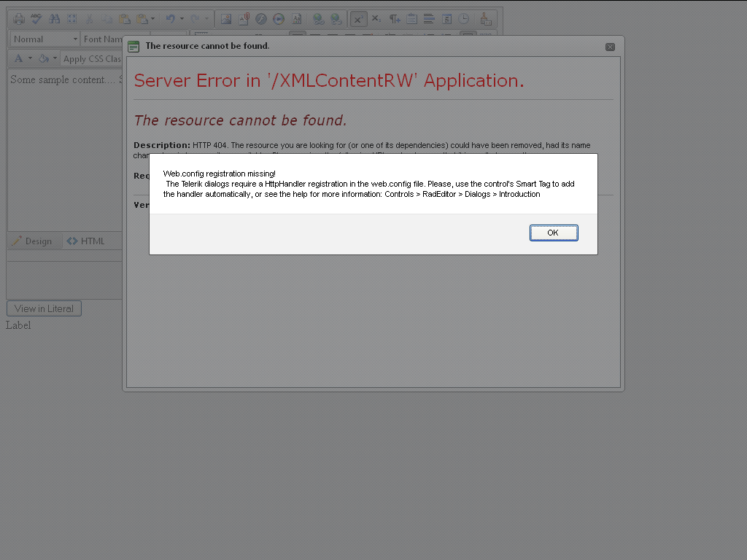Click OK in the Web.config alert
This screenshot has height=560, width=747.
coord(554,233)
